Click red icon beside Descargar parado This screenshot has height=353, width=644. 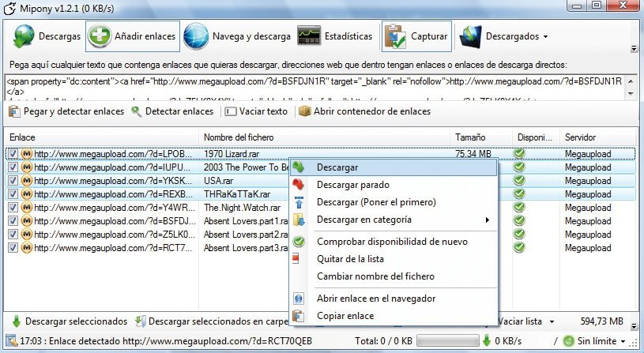coord(298,184)
